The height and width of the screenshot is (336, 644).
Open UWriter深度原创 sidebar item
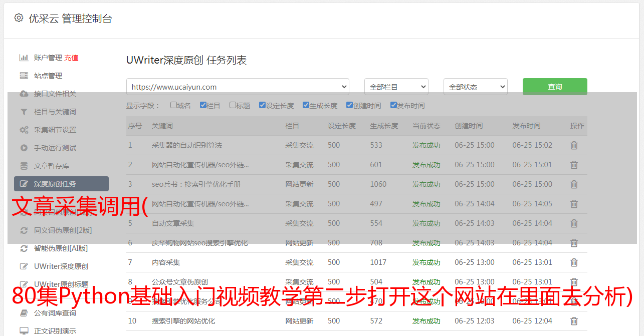coord(61,266)
